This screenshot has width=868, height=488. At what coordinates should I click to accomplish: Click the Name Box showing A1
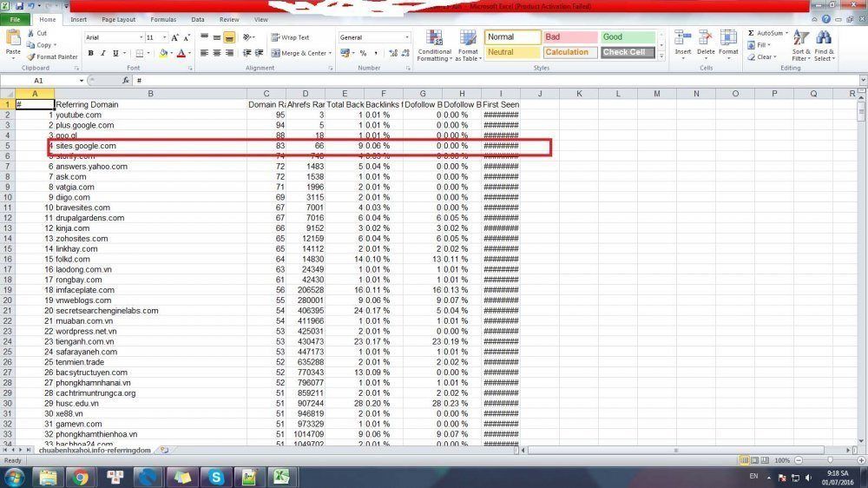pyautogui.click(x=39, y=81)
